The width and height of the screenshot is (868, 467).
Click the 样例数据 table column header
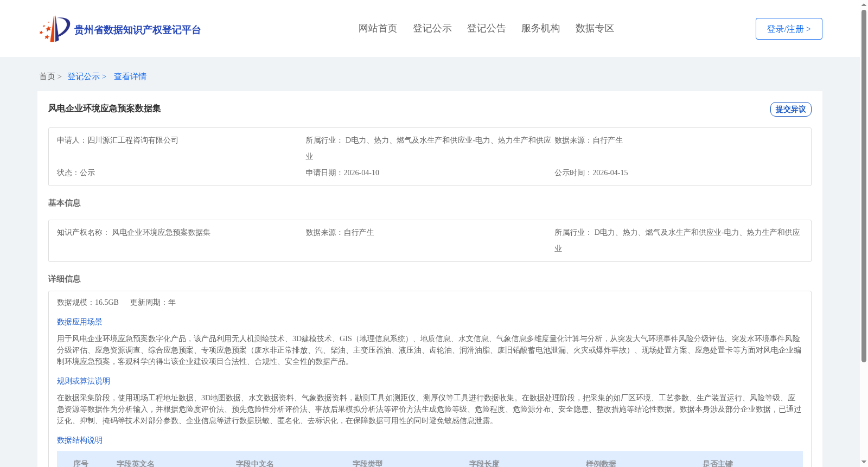[x=601, y=463]
